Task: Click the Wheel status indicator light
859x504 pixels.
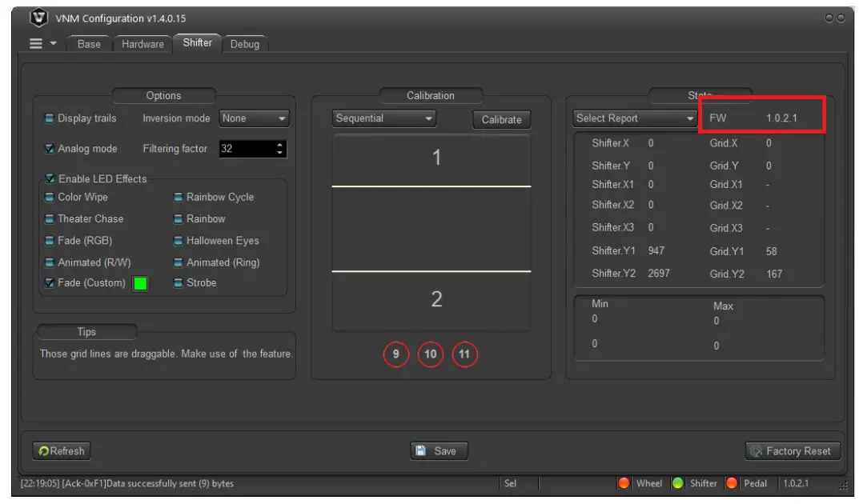Action: [x=625, y=483]
